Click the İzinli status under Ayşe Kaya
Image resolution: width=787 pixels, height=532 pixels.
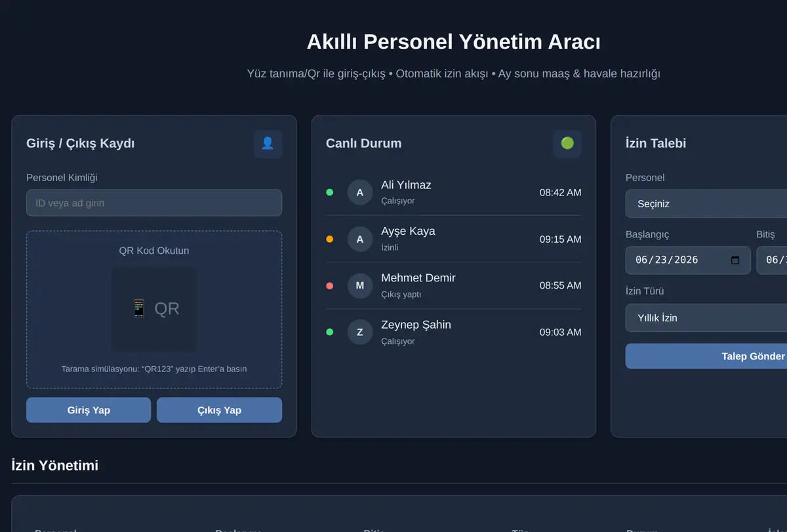click(x=390, y=247)
